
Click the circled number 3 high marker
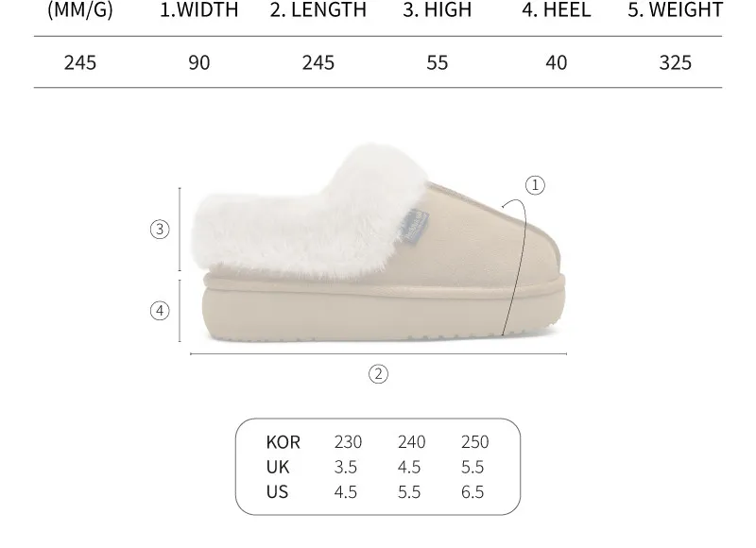point(160,229)
